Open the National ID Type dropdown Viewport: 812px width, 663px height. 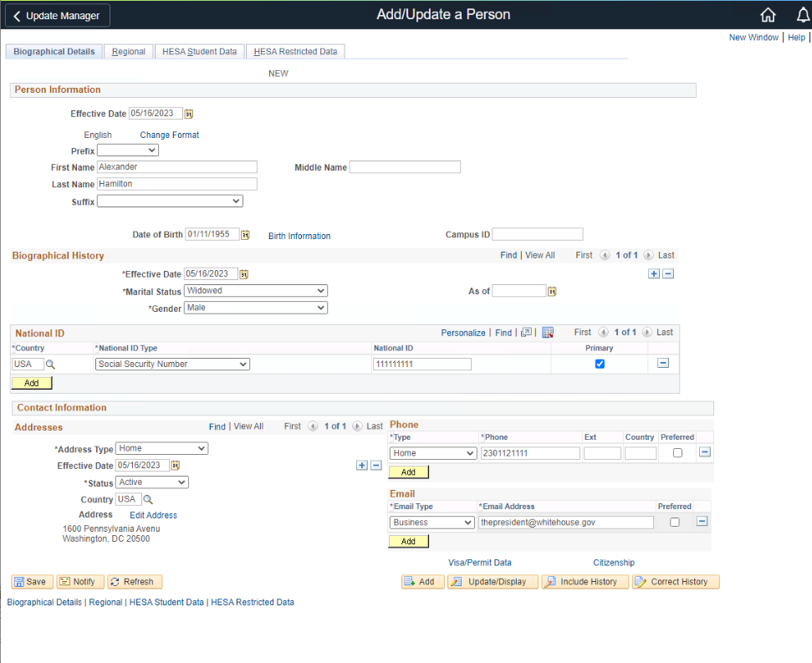pyautogui.click(x=172, y=365)
